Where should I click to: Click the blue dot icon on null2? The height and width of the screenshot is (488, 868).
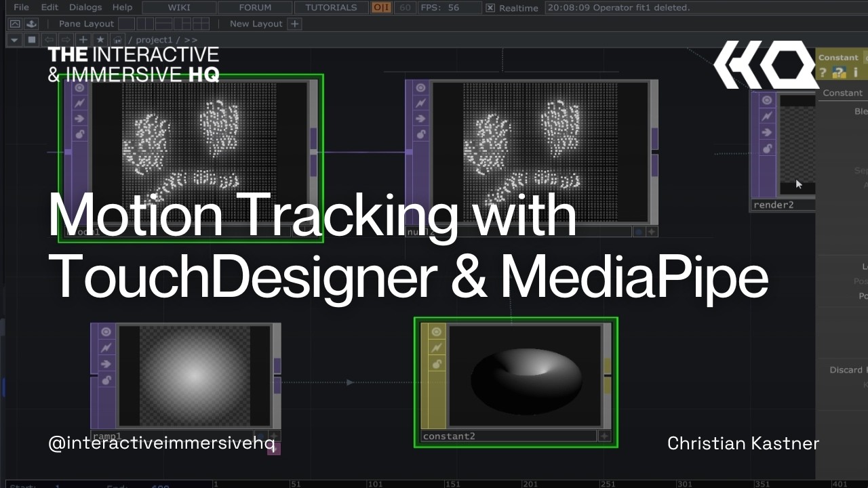638,232
